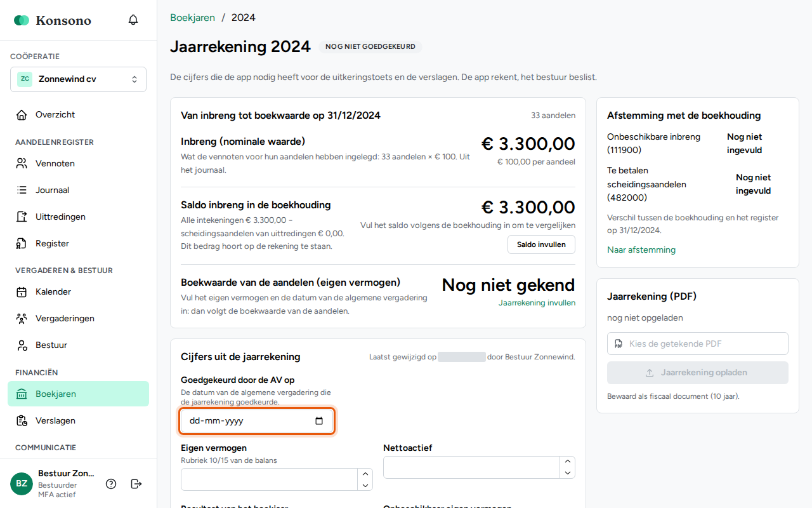
Task: Click the Jaarrekening opladen button
Action: [x=698, y=373]
